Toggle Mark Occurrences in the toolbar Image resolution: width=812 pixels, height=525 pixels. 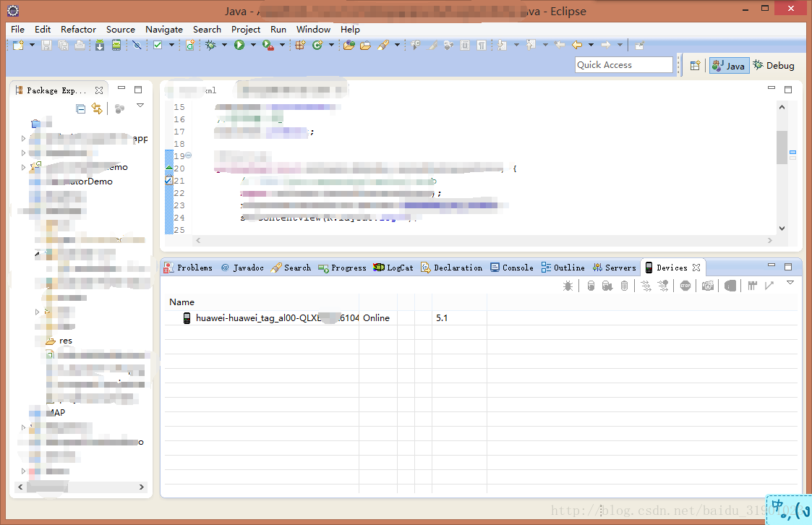[x=432, y=46]
